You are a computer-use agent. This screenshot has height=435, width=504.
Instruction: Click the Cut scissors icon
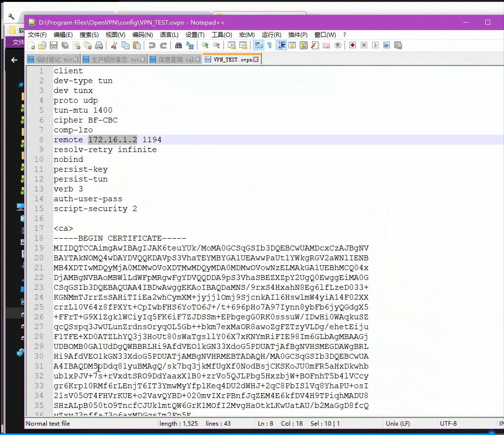tap(114, 45)
